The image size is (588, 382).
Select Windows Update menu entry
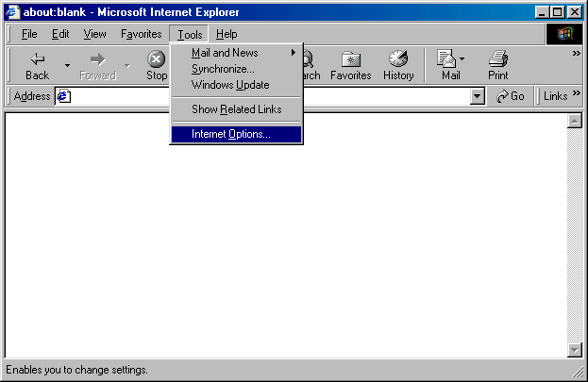236,85
